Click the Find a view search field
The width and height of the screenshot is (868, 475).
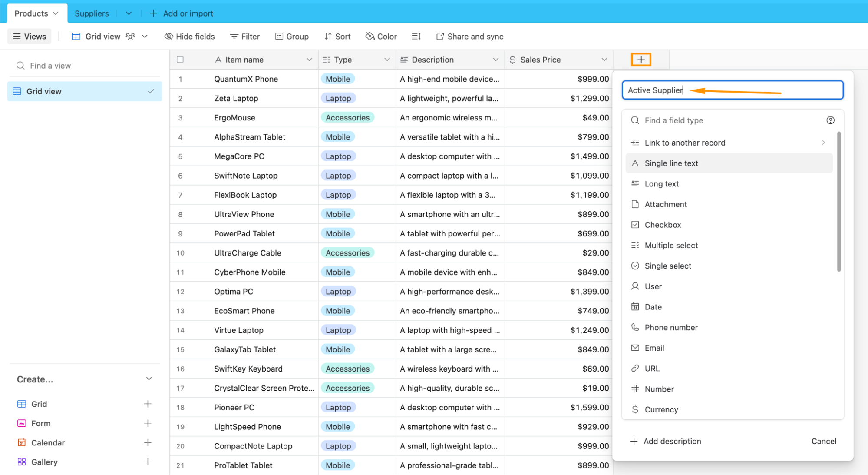click(x=85, y=66)
